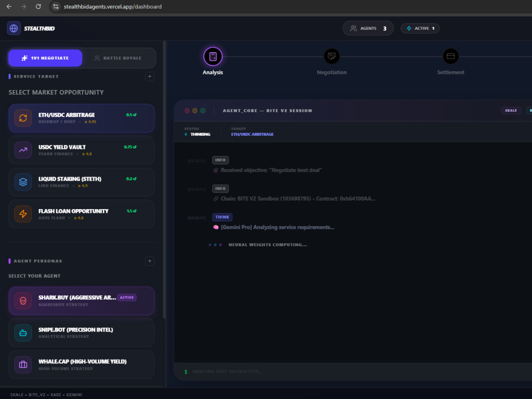
Task: Click the red terminal window dot
Action: click(187, 111)
